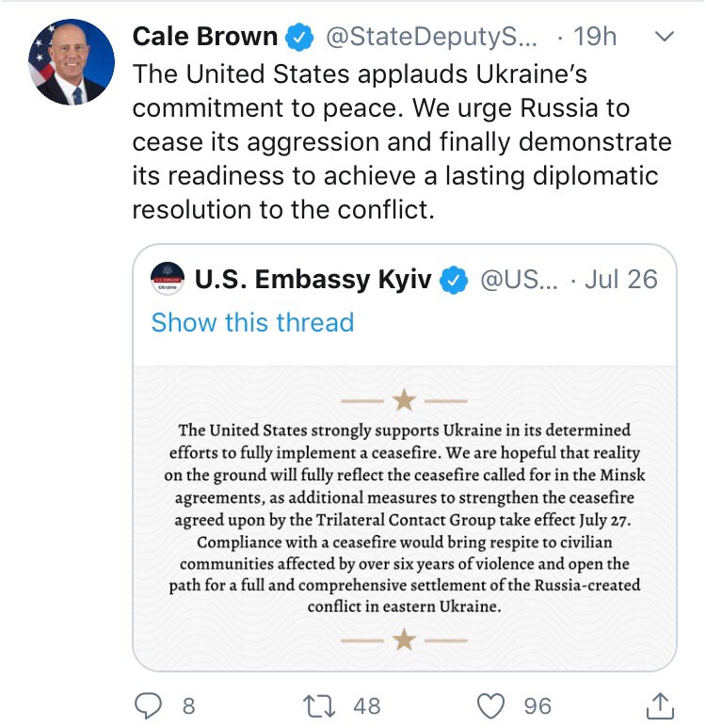Click U.S. Embassy Kyiv avatar icon
This screenshot has height=728, width=706.
pos(168,280)
